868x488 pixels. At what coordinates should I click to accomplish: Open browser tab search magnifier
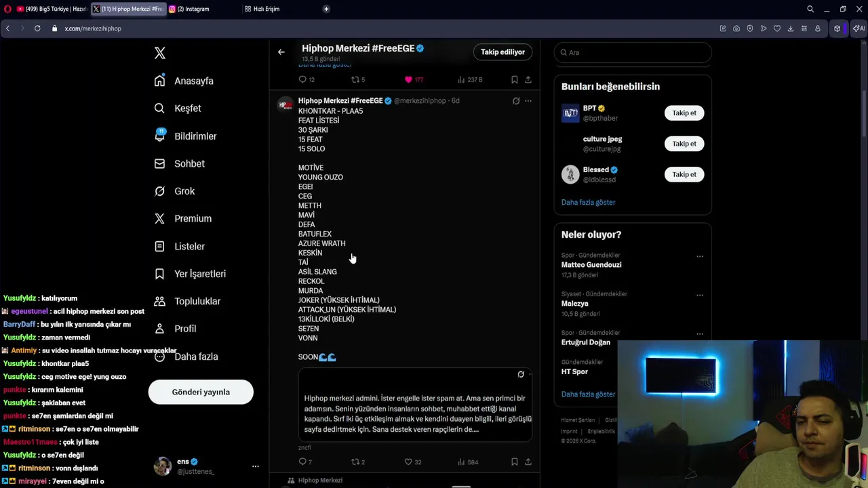point(810,9)
